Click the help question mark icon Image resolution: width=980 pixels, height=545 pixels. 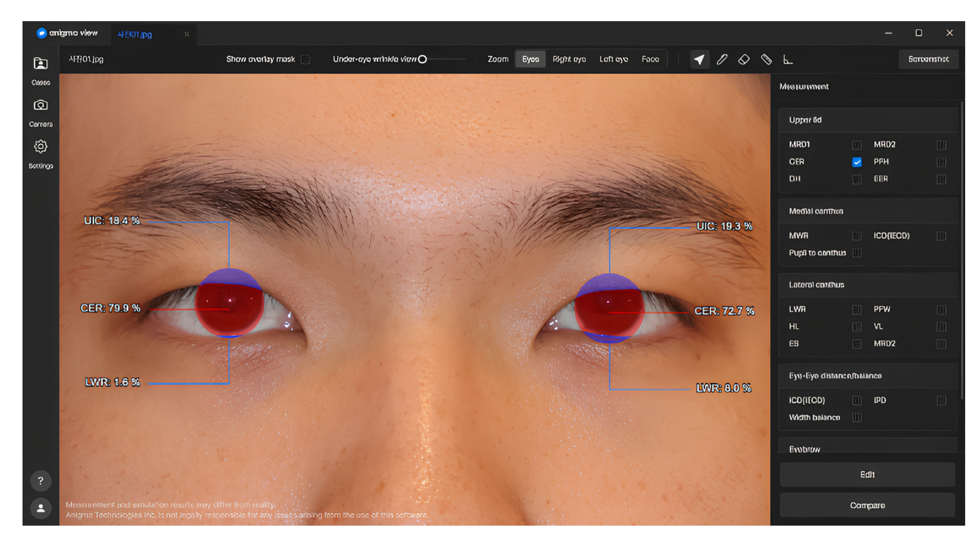tap(41, 481)
